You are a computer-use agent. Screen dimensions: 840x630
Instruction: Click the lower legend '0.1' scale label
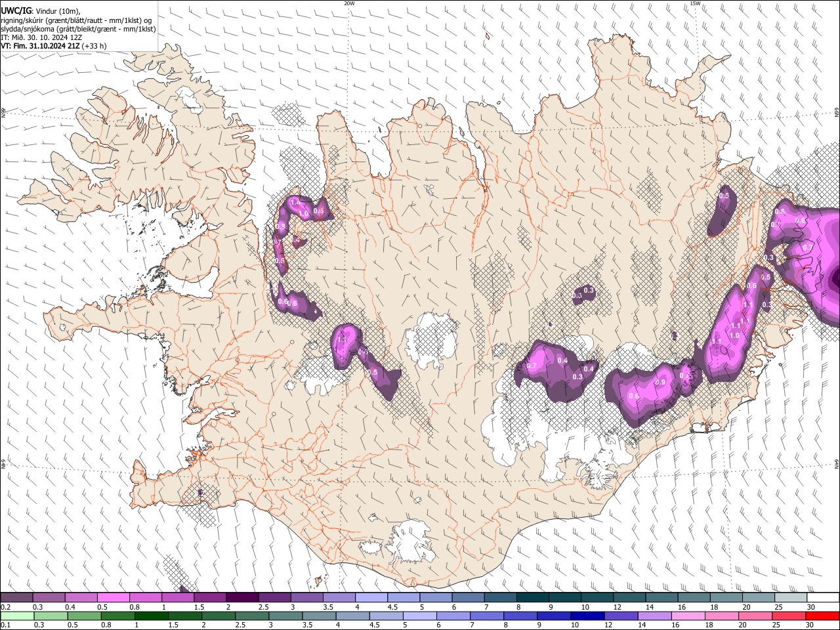click(x=5, y=625)
